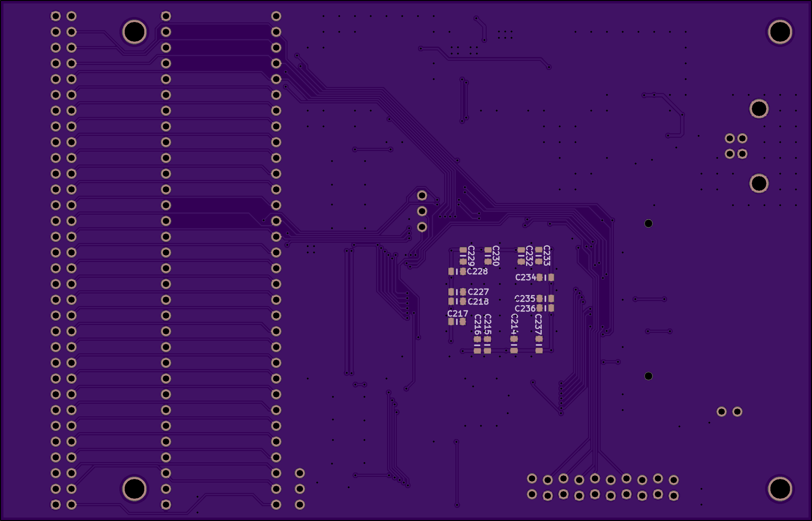Click the C227 capacitor label
Image resolution: width=812 pixels, height=521 pixels.
click(x=478, y=292)
